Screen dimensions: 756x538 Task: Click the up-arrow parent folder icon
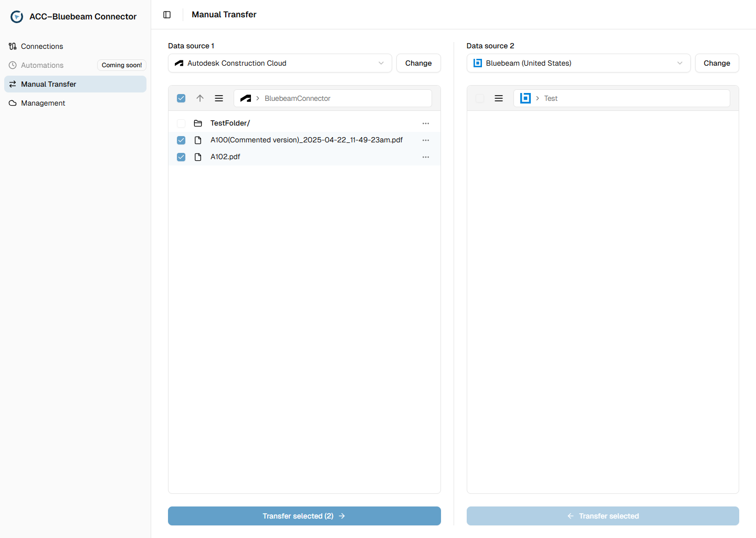[200, 98]
